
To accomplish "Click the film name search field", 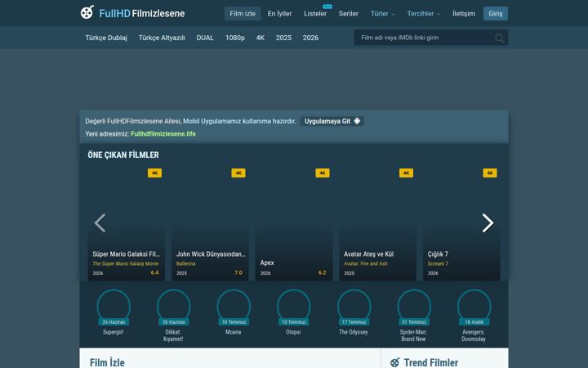I will [424, 38].
